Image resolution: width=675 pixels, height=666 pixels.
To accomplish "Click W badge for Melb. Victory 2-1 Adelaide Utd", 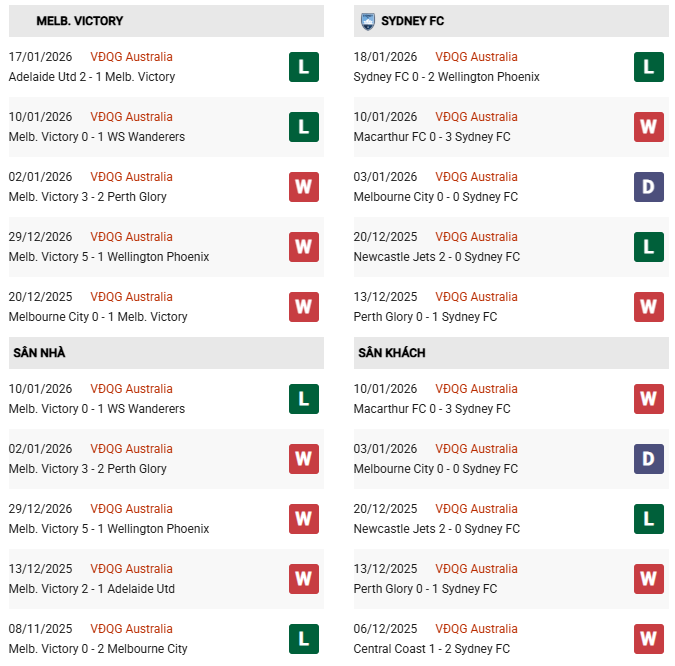I will pyautogui.click(x=304, y=579).
